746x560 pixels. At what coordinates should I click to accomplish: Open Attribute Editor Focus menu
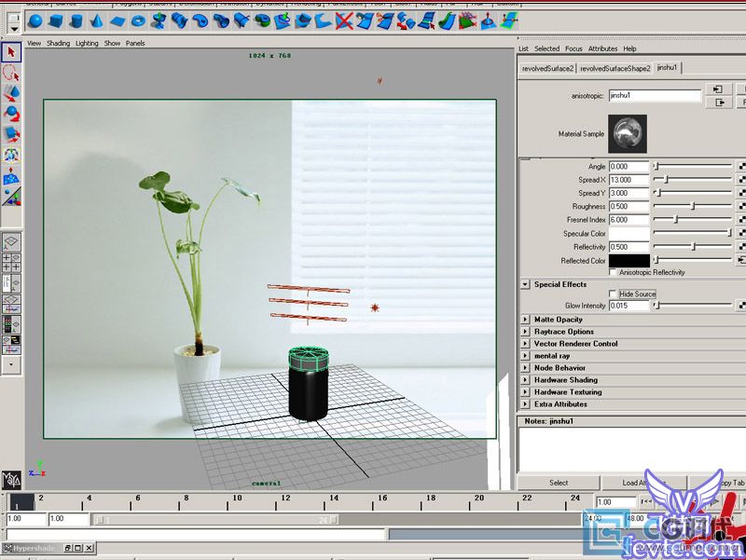[573, 48]
